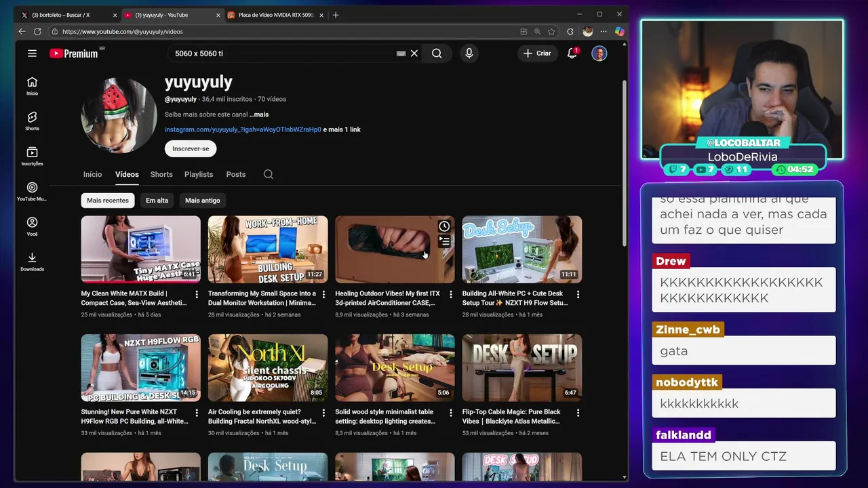
Task: Open My Clean White MATX Build title
Action: coord(134,298)
